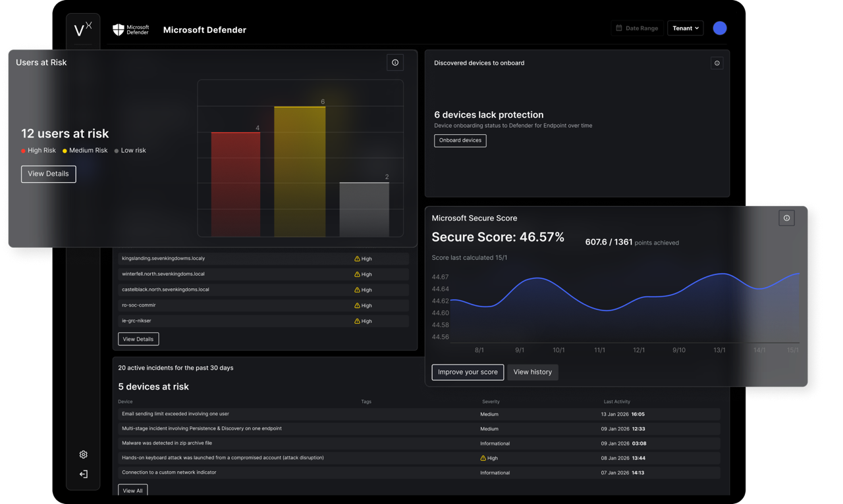Open the Date Range picker
The image size is (843, 504).
637,28
